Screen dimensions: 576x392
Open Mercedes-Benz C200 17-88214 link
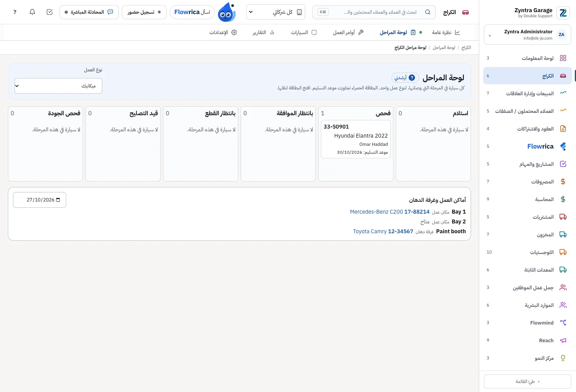pos(390,212)
